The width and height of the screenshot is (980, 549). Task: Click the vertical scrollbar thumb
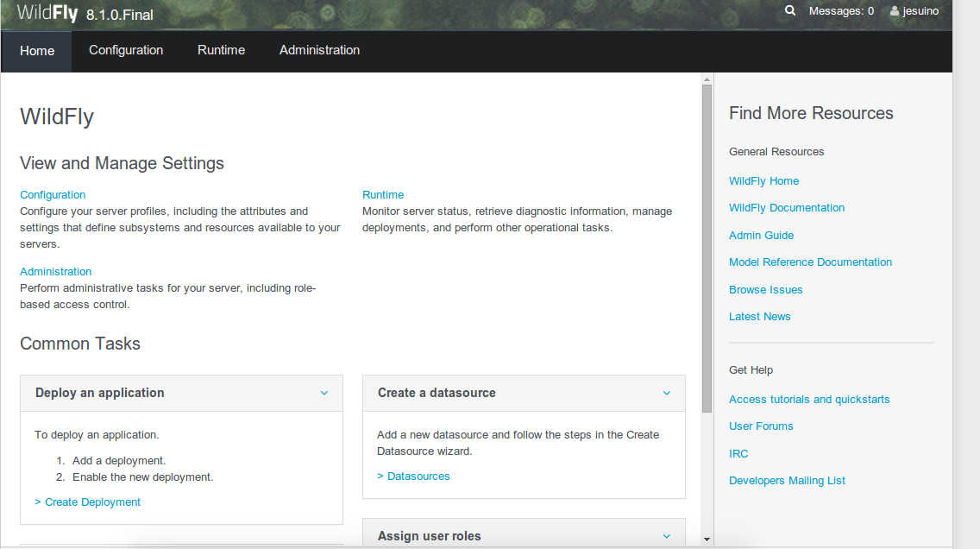pos(707,249)
